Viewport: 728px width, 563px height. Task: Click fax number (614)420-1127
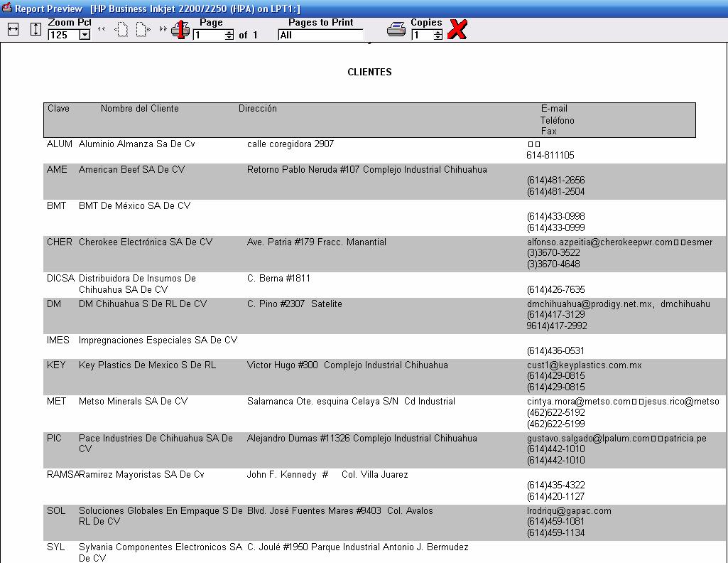coord(555,497)
